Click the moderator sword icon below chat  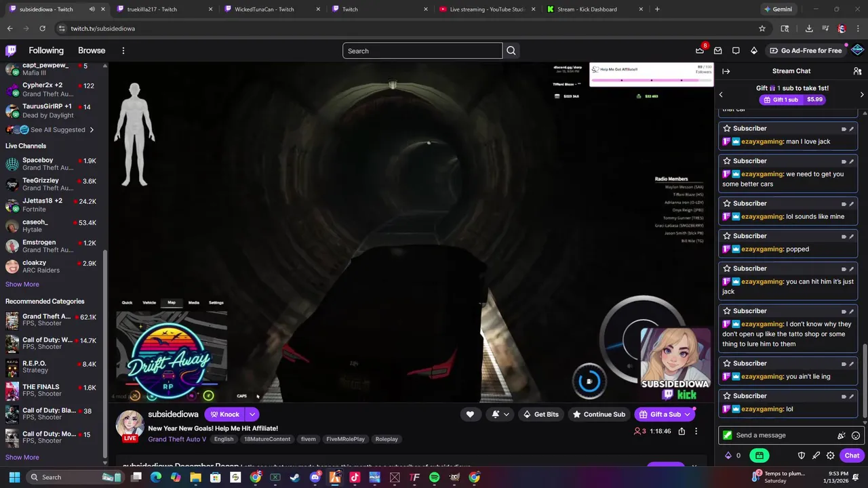(x=816, y=455)
